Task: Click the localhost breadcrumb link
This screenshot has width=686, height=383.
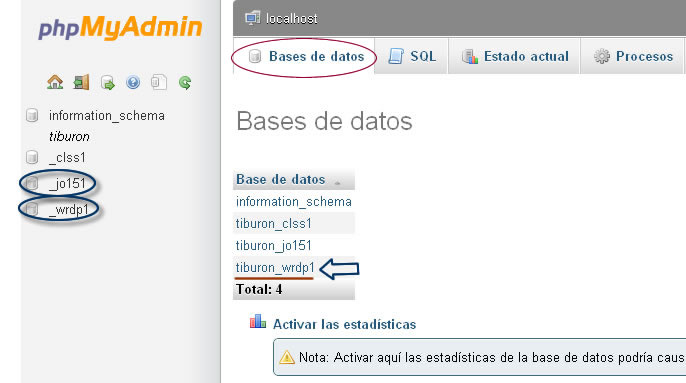Action: point(291,18)
